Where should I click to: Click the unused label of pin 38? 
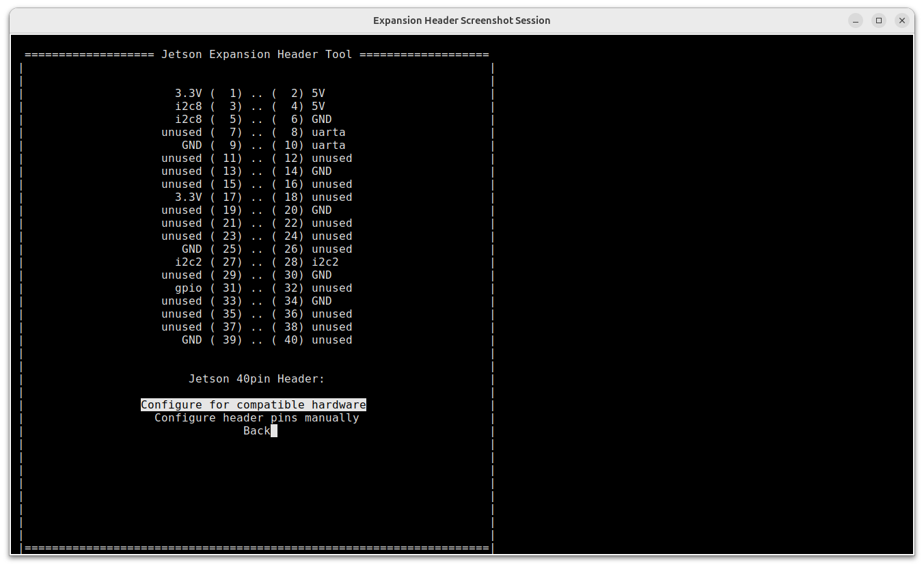332,327
